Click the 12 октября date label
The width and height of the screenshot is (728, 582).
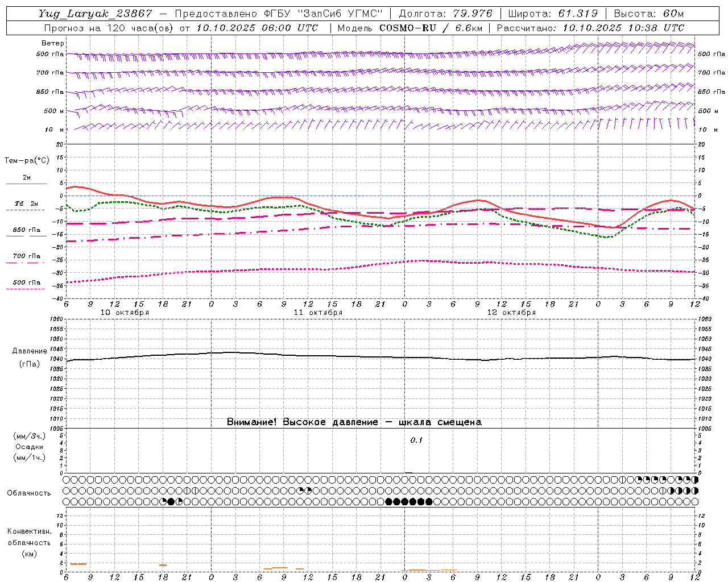511,313
